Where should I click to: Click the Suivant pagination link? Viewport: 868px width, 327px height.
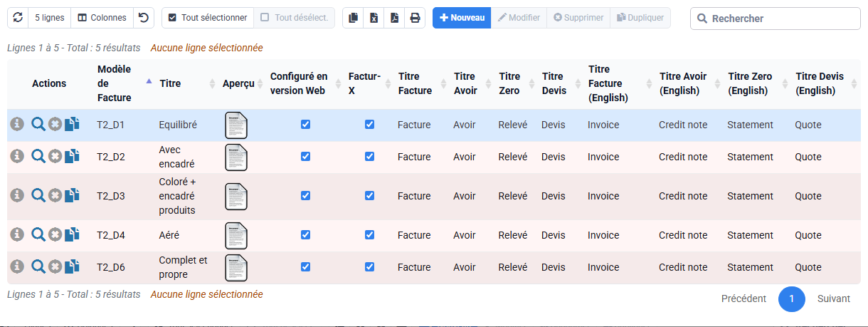tap(834, 299)
